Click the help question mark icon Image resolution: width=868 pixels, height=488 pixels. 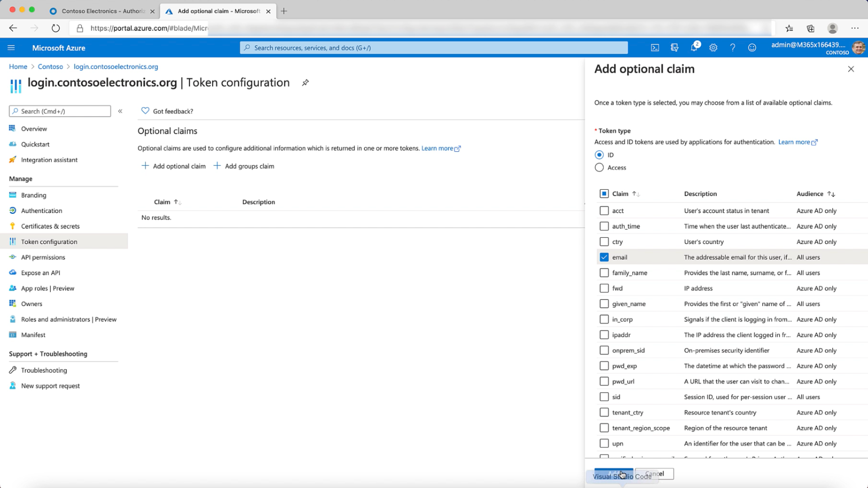(732, 48)
